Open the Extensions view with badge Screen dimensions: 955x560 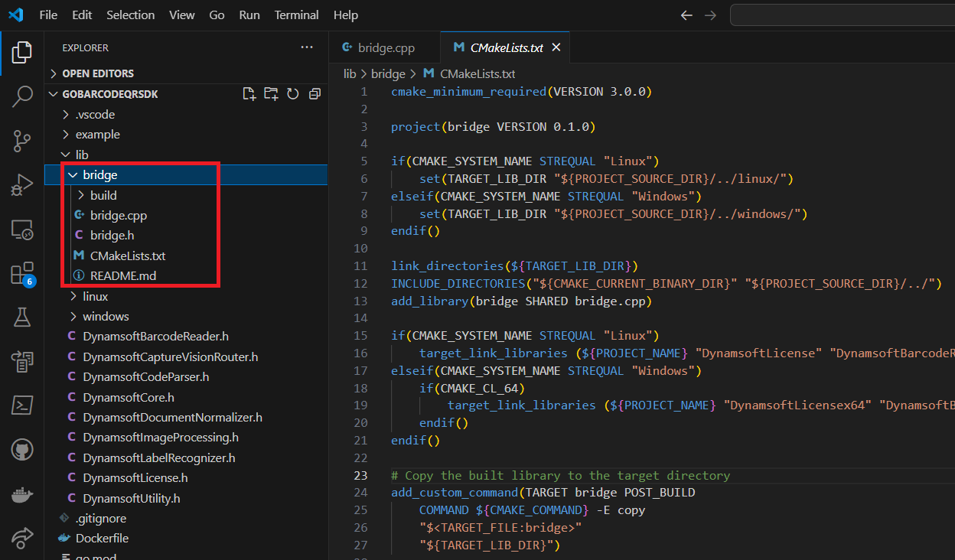(x=22, y=273)
